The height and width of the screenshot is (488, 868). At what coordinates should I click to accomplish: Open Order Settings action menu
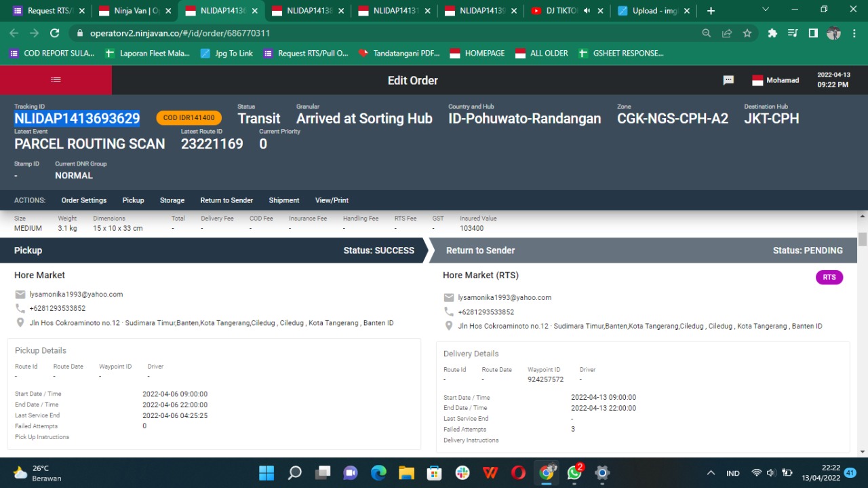84,200
